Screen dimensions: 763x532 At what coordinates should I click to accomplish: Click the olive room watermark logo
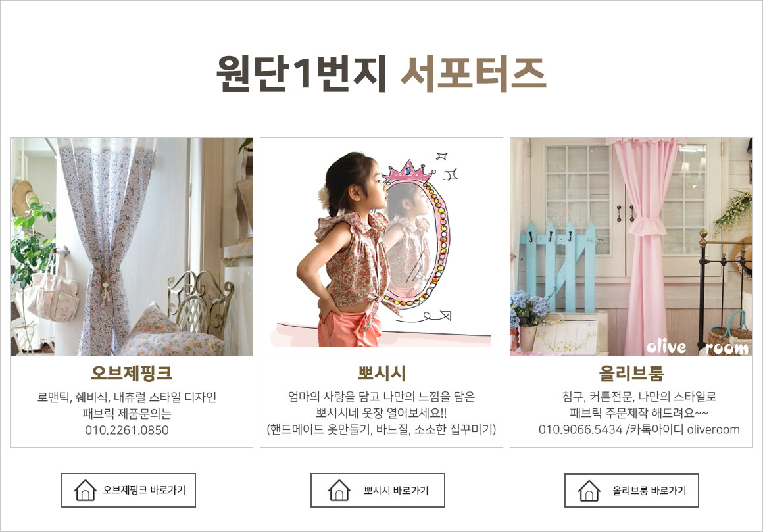(697, 347)
